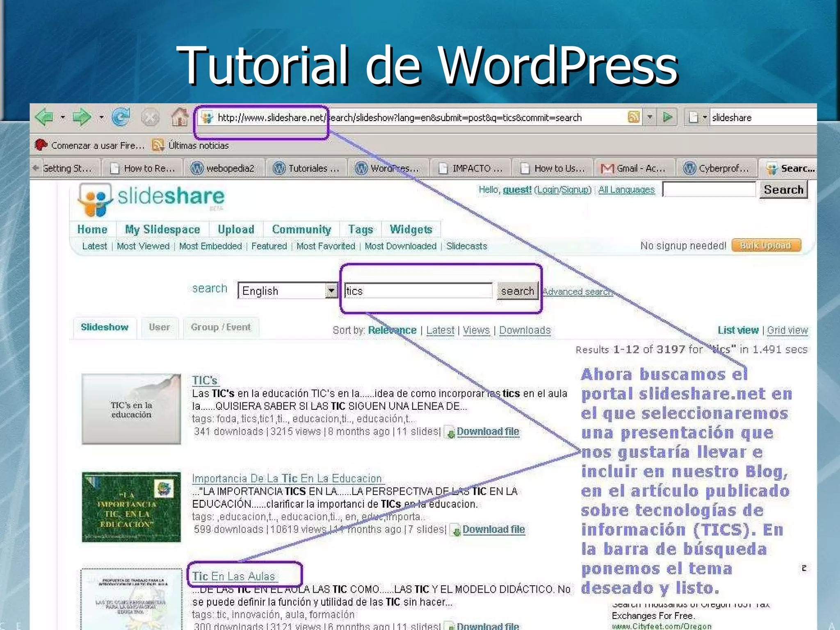Sort results by Latest

pyautogui.click(x=440, y=330)
